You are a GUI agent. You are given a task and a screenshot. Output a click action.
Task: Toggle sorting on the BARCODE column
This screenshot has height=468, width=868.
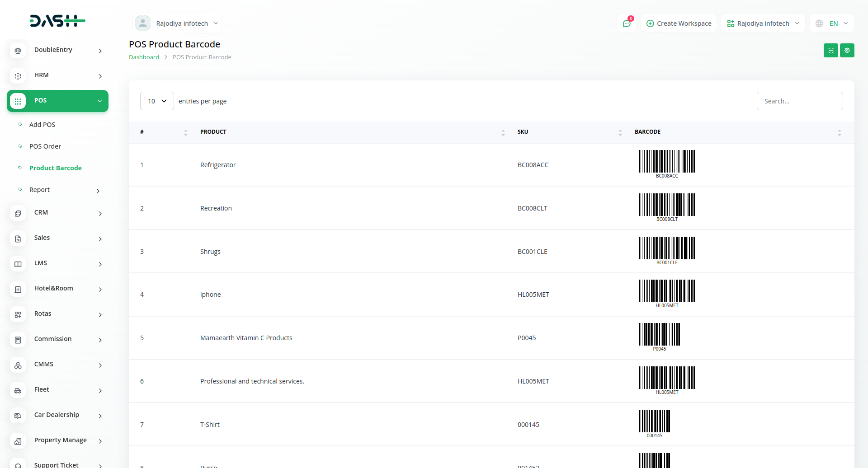click(x=840, y=132)
